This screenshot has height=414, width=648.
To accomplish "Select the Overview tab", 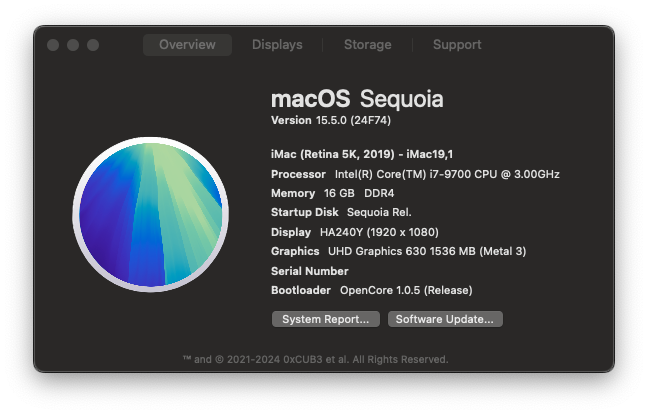I will point(187,45).
